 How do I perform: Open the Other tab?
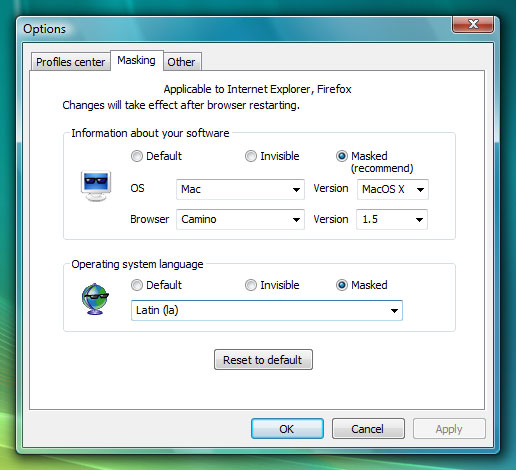pyautogui.click(x=181, y=62)
